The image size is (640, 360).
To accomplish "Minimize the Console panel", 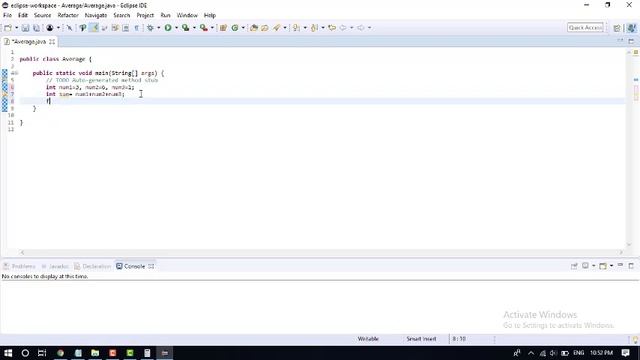I will click(620, 265).
